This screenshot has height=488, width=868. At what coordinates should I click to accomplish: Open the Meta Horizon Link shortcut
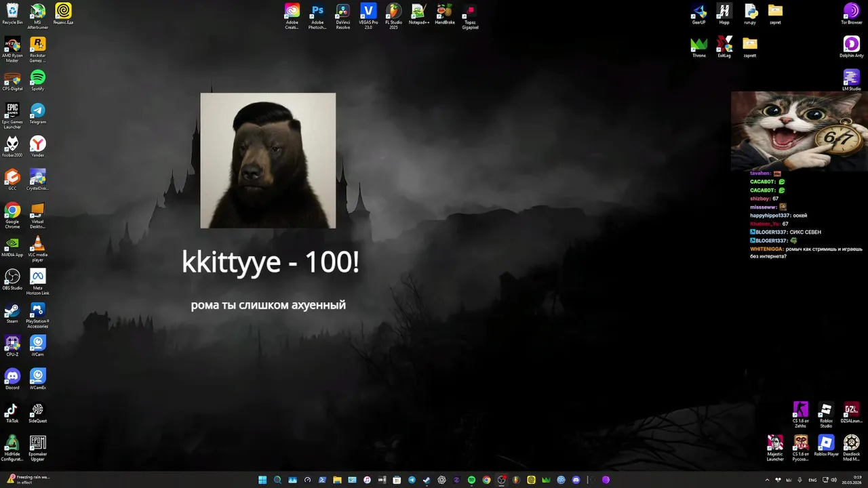(x=38, y=282)
